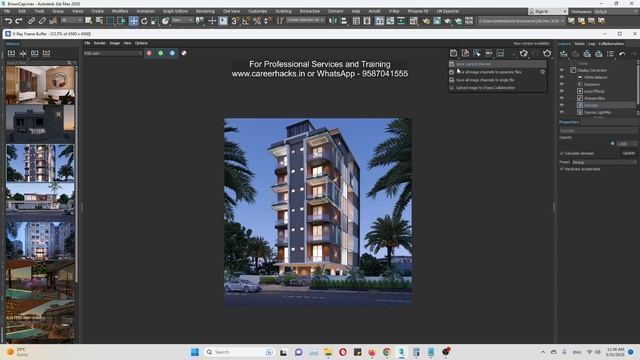Toggle visibility of Source LightMix layer

[562, 112]
